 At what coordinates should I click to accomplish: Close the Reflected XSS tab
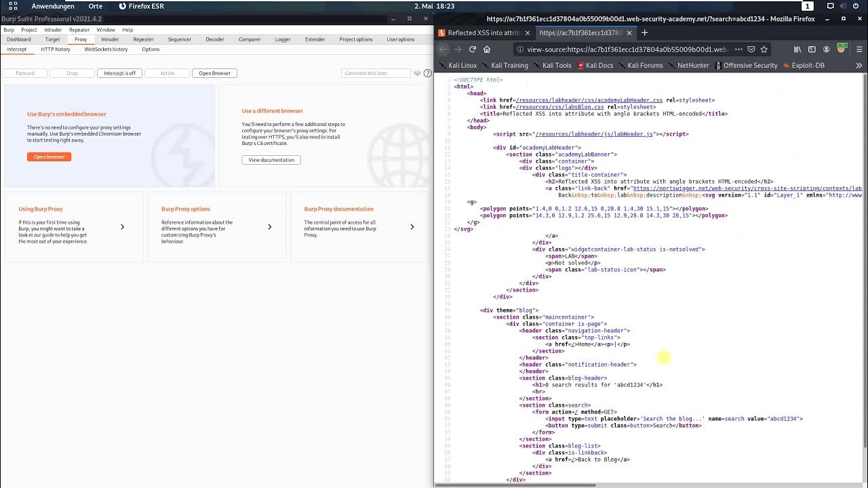click(x=526, y=33)
